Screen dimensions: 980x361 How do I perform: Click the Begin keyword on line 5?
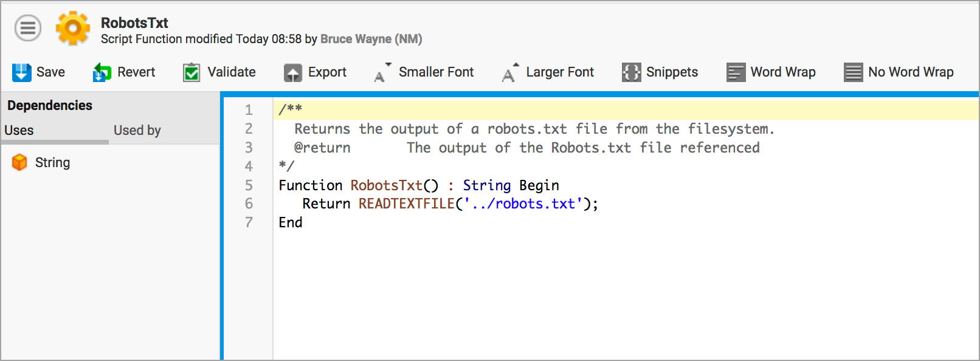pyautogui.click(x=539, y=185)
